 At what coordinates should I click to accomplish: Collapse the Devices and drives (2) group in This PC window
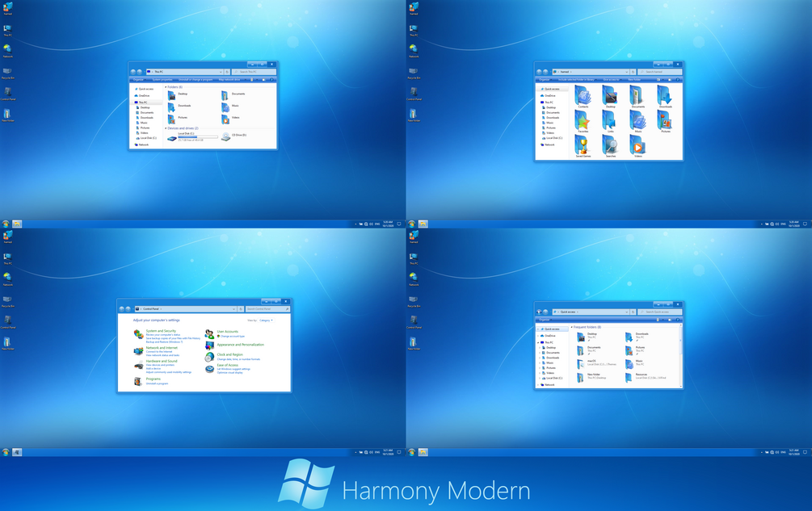[x=166, y=128]
